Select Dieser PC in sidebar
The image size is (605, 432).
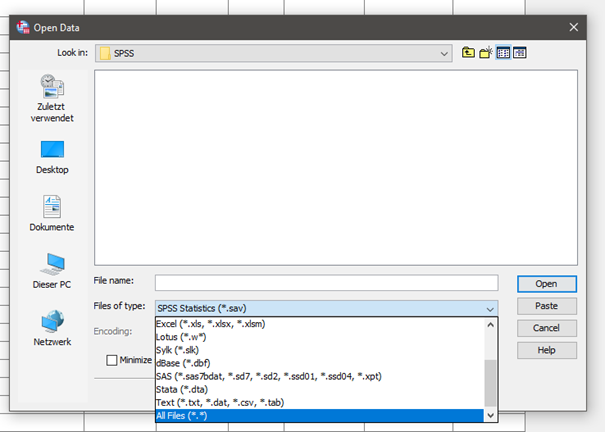click(x=52, y=270)
